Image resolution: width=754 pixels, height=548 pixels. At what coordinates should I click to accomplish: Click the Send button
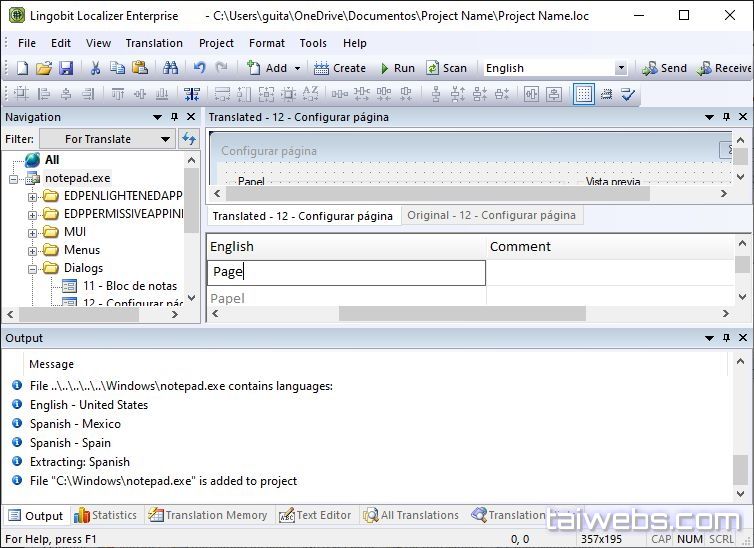664,68
